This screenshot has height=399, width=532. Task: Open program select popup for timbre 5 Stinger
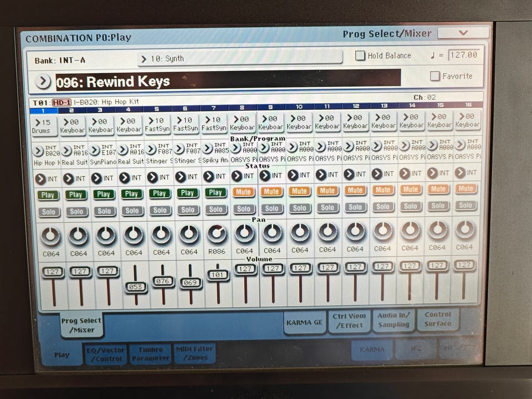pyautogui.click(x=151, y=149)
